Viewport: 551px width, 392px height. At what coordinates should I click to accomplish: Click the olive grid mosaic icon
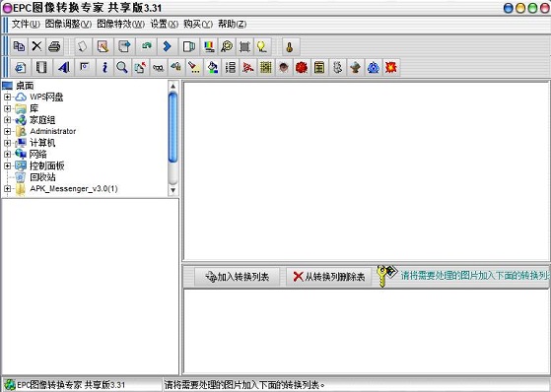coord(266,67)
